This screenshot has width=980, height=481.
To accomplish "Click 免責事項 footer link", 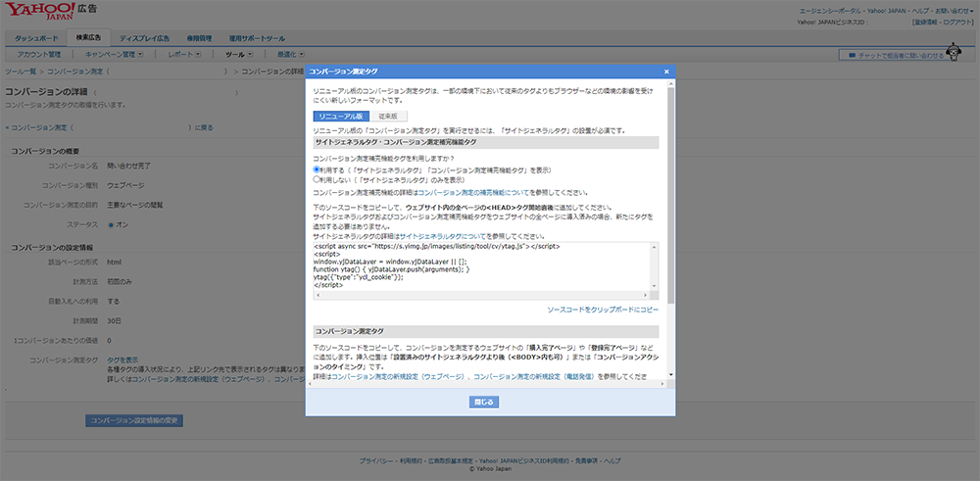I will [586, 460].
